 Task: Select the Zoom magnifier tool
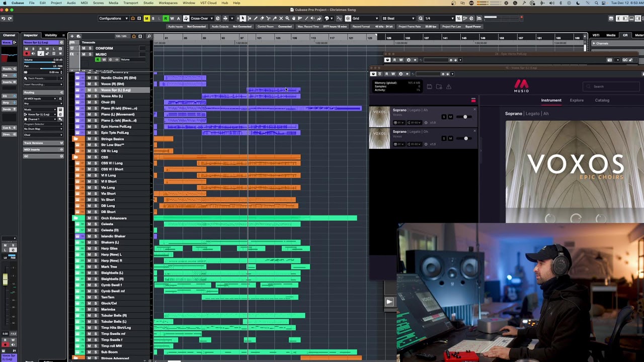coord(287,19)
